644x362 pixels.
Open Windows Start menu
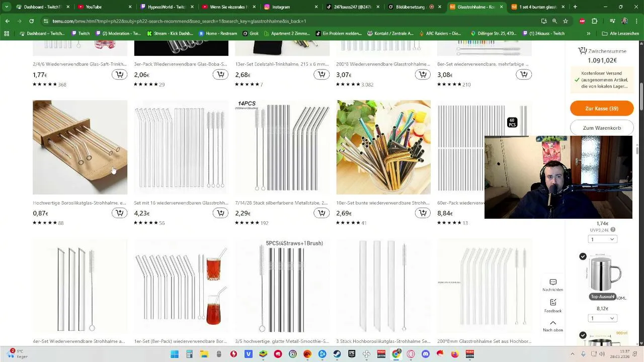click(x=175, y=354)
